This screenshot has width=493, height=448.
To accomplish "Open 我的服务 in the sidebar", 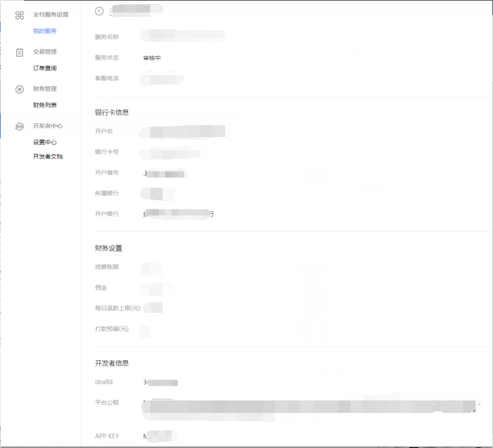I will (x=44, y=31).
